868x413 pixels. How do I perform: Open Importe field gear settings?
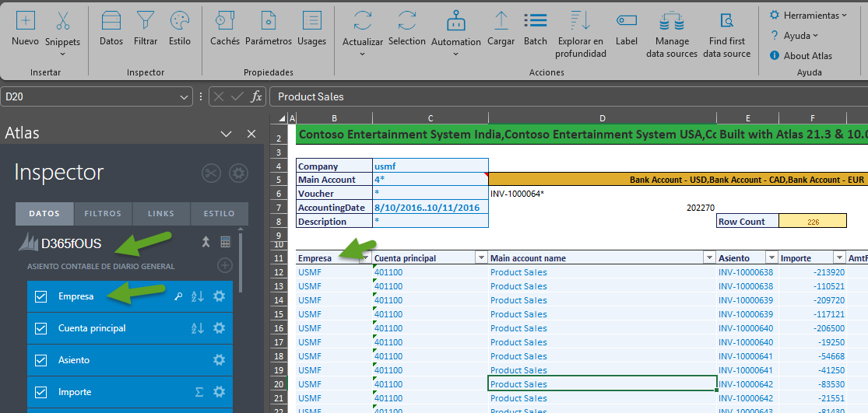[x=220, y=393]
